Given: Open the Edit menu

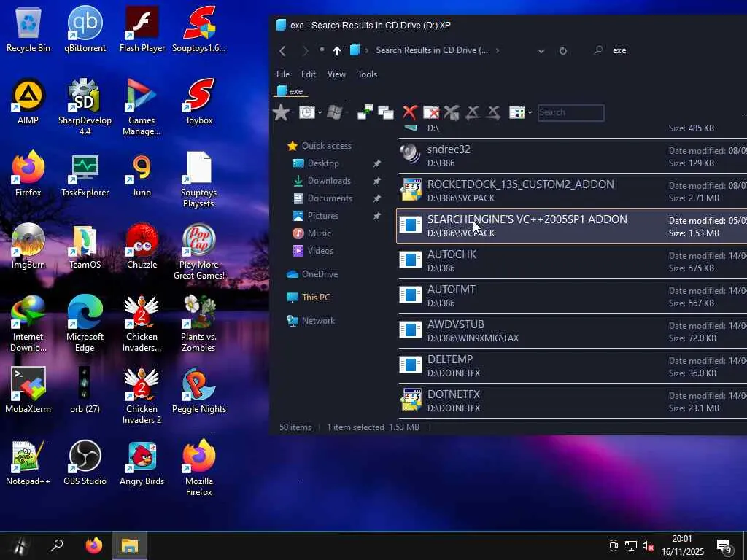Looking at the screenshot, I should (309, 74).
